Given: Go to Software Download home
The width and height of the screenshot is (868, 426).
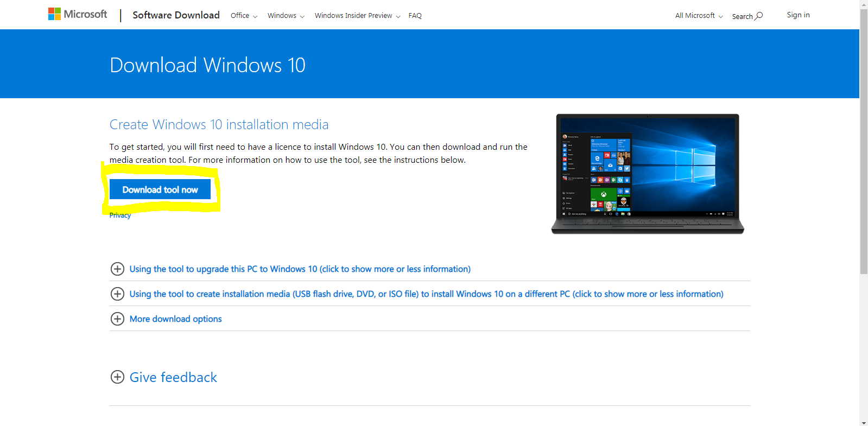Looking at the screenshot, I should coord(176,15).
